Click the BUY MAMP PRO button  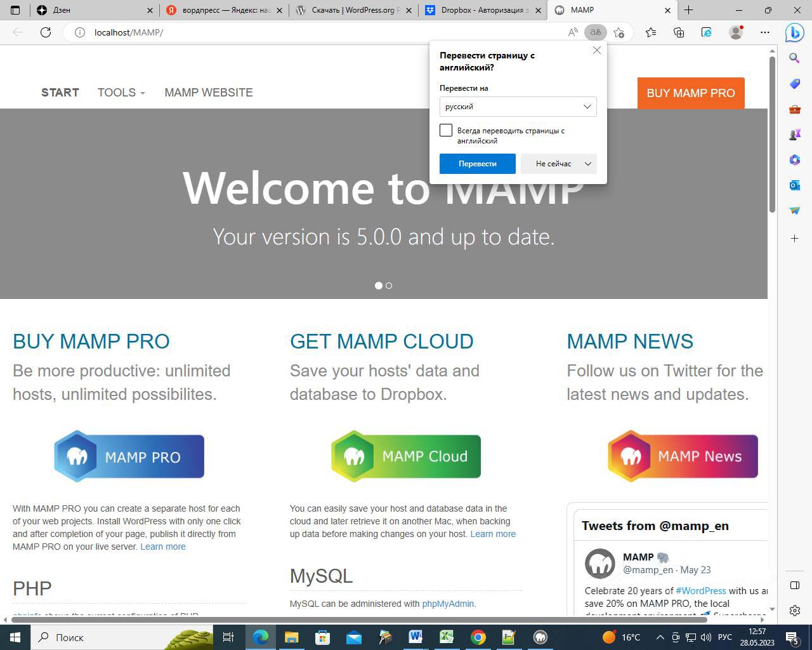690,93
